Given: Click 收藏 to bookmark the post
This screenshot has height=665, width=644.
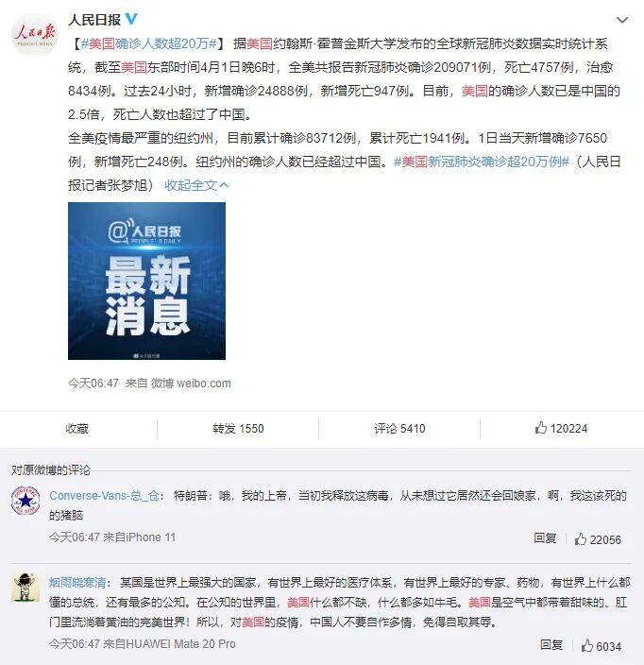Looking at the screenshot, I should pos(76,428).
